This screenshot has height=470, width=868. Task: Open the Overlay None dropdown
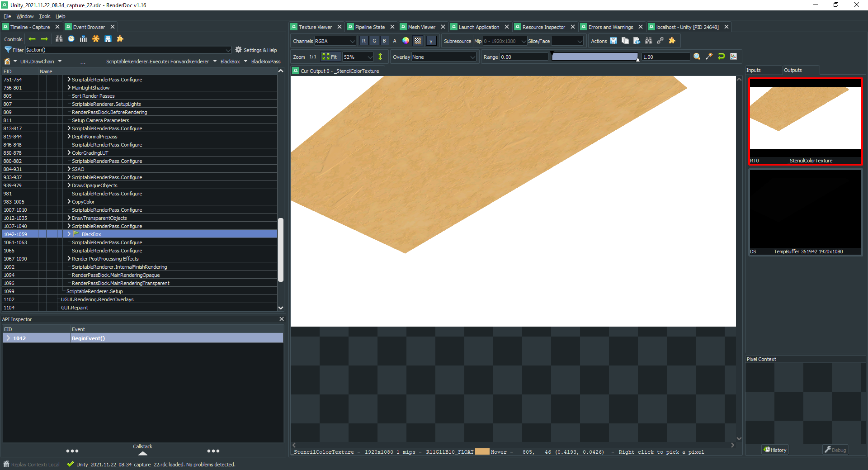pyautogui.click(x=443, y=57)
